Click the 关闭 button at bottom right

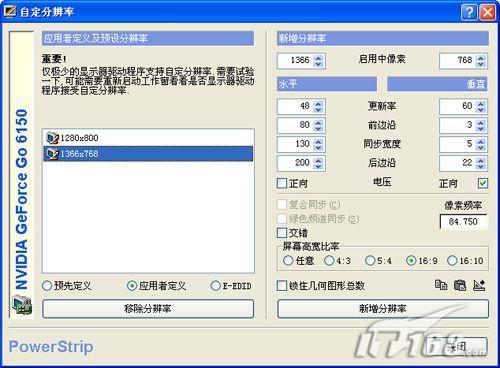click(457, 347)
